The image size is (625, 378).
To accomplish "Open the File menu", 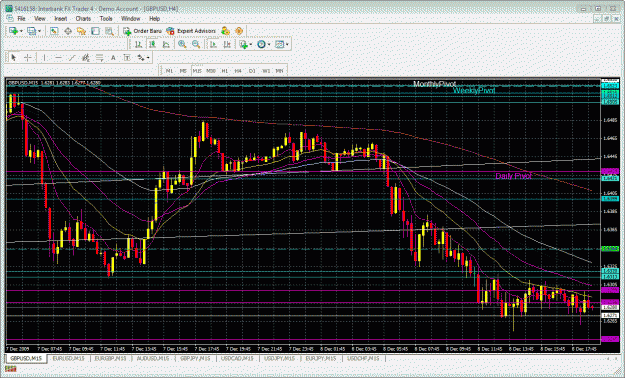I will tap(21, 18).
